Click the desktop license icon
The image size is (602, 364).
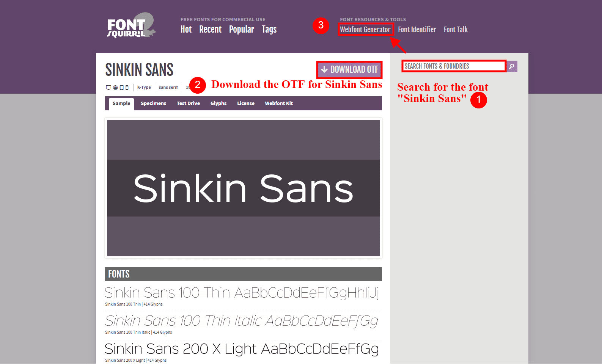pyautogui.click(x=108, y=88)
